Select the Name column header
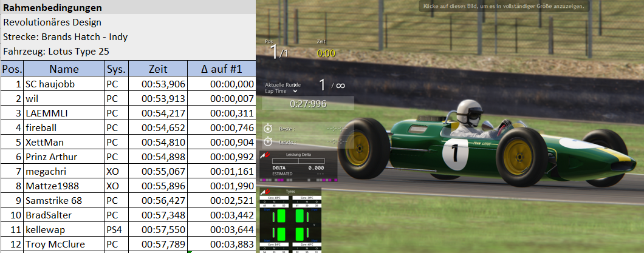The image size is (644, 253). (x=64, y=69)
